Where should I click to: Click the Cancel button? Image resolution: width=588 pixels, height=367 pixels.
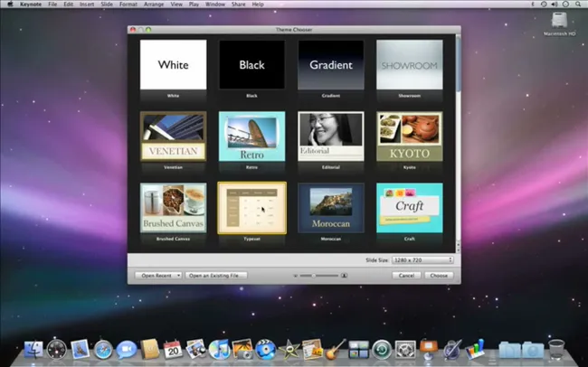point(406,276)
